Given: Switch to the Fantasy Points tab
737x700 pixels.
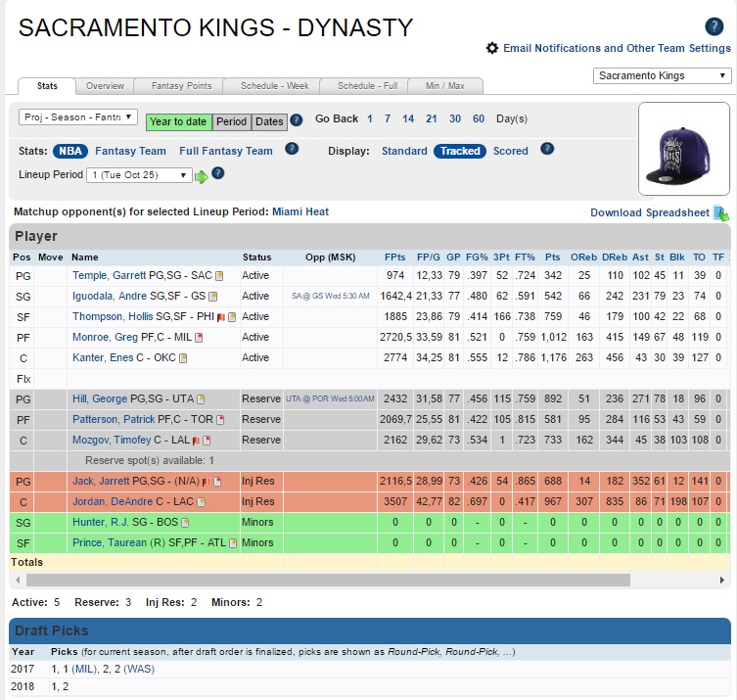Looking at the screenshot, I should click(x=181, y=86).
